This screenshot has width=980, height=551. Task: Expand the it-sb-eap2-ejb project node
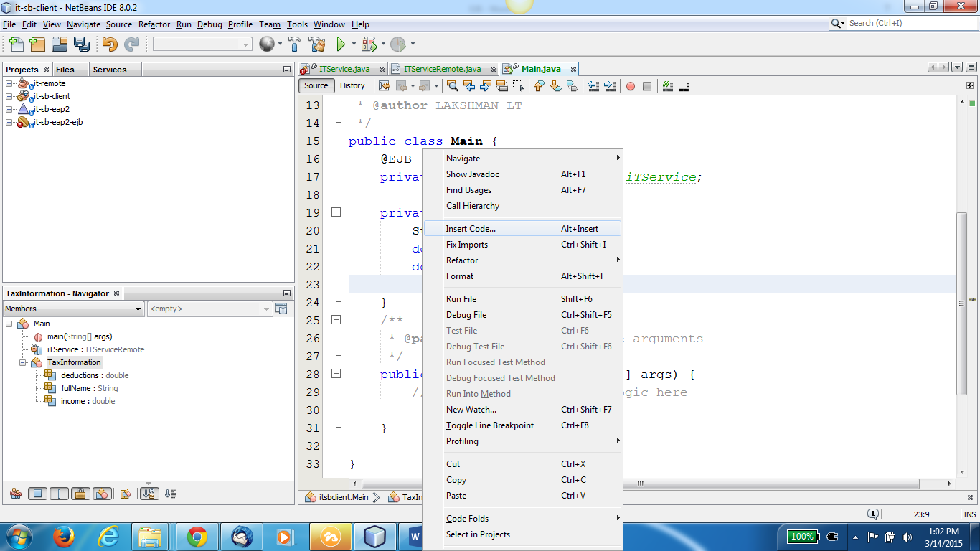point(9,122)
